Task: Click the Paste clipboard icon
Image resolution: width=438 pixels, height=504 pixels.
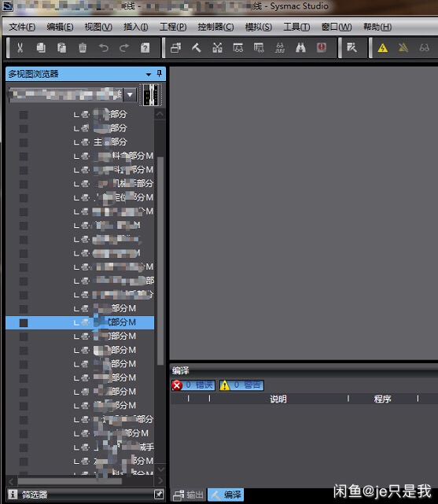Action: click(x=61, y=48)
